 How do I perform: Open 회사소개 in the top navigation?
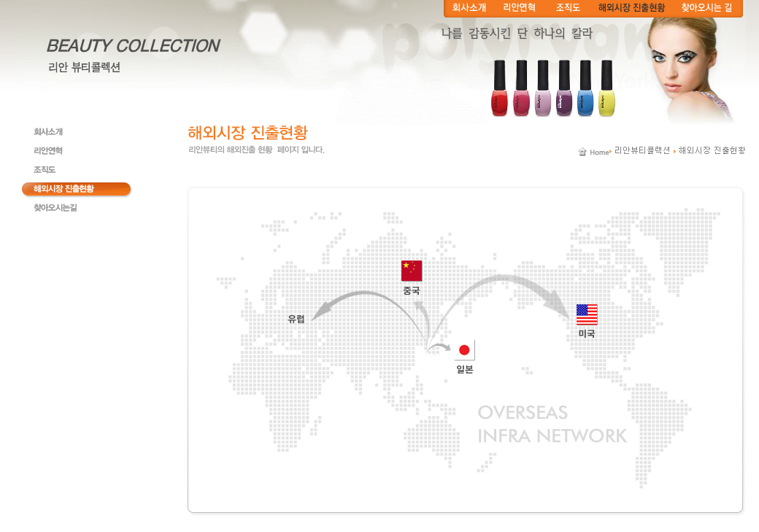point(469,8)
